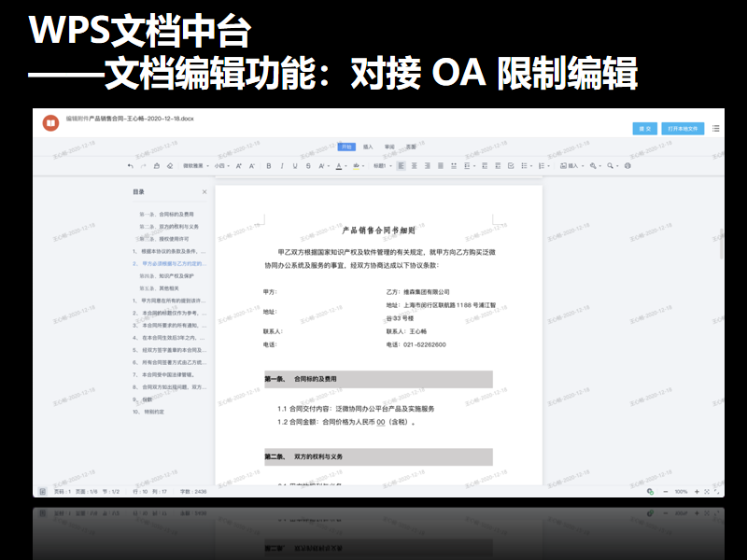Image resolution: width=747 pixels, height=560 pixels.
Task: Toggle underline formatting
Action: [295, 166]
